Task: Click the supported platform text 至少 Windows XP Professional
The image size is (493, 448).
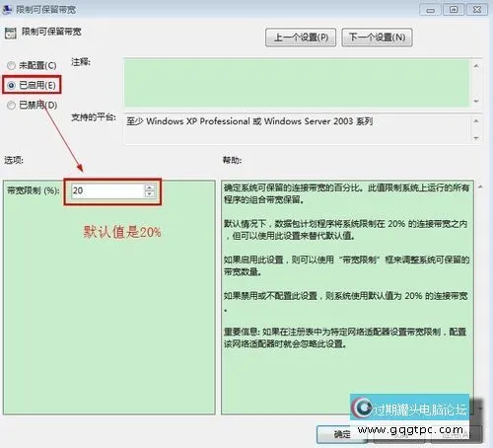Action: 249,121
